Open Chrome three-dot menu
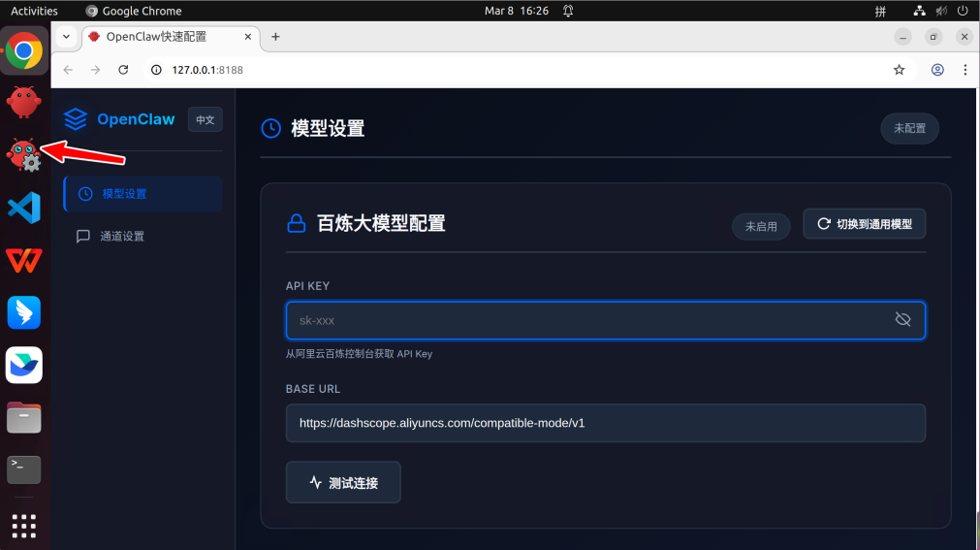Image resolution: width=980 pixels, height=550 pixels. (x=964, y=70)
